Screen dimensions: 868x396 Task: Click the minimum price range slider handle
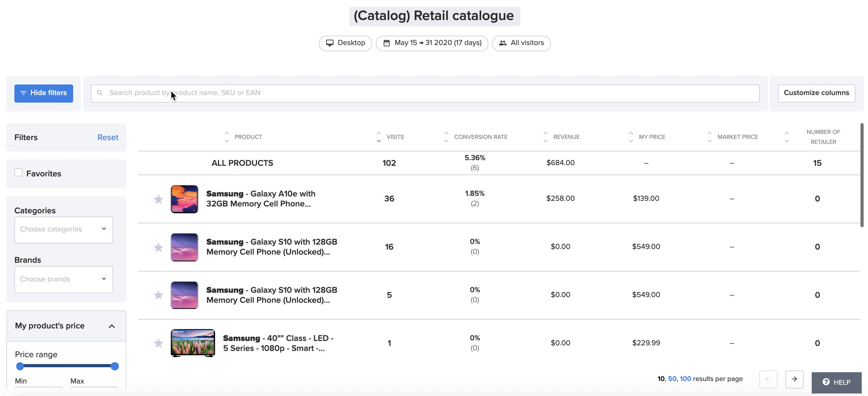click(x=20, y=366)
